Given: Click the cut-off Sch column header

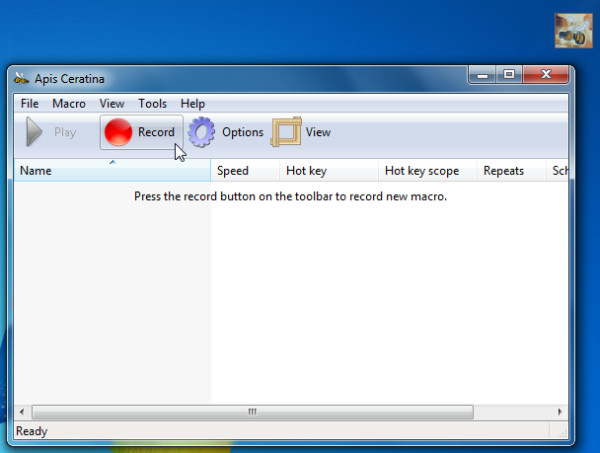Looking at the screenshot, I should [558, 170].
